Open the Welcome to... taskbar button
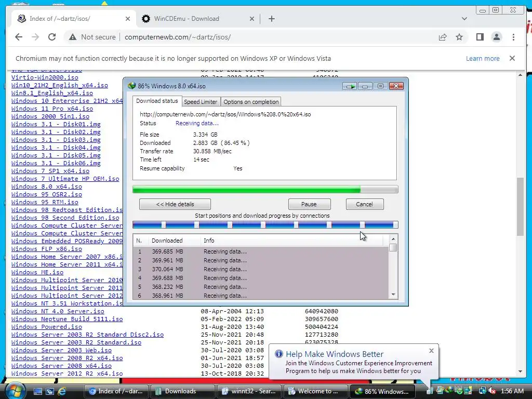532x399 pixels. (x=315, y=391)
